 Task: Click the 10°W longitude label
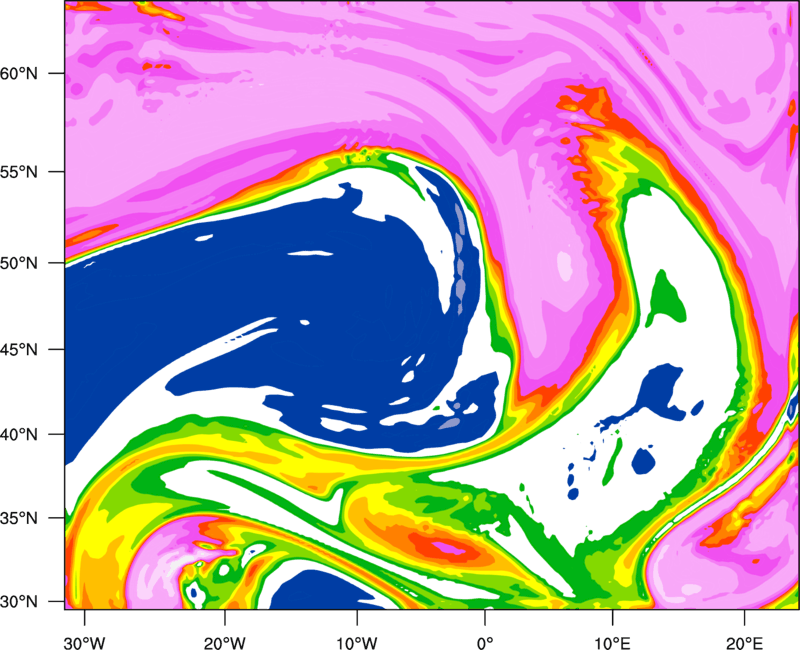click(357, 642)
